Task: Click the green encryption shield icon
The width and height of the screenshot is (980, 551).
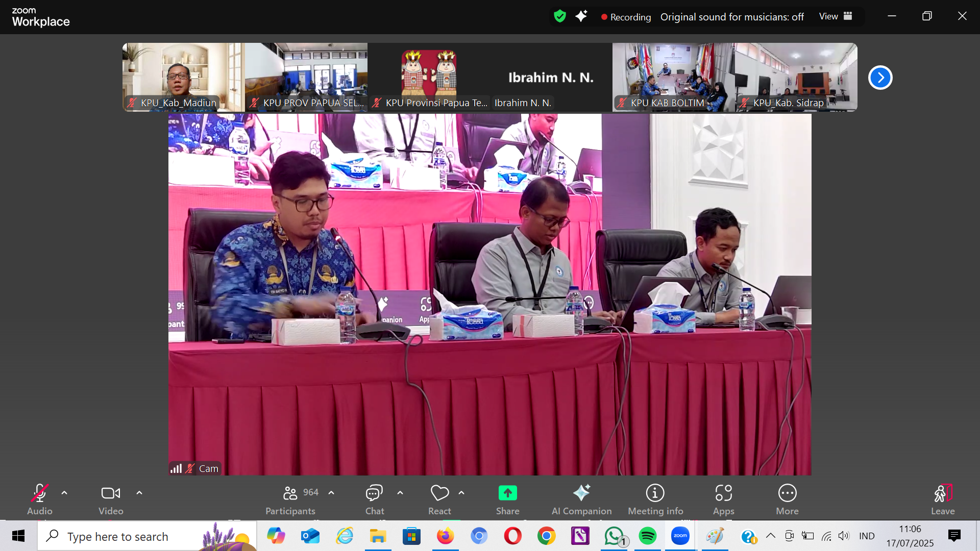Action: (560, 16)
